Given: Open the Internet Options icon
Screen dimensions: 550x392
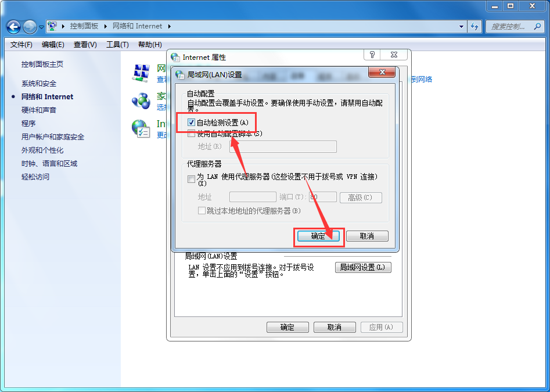Looking at the screenshot, I should [141, 127].
